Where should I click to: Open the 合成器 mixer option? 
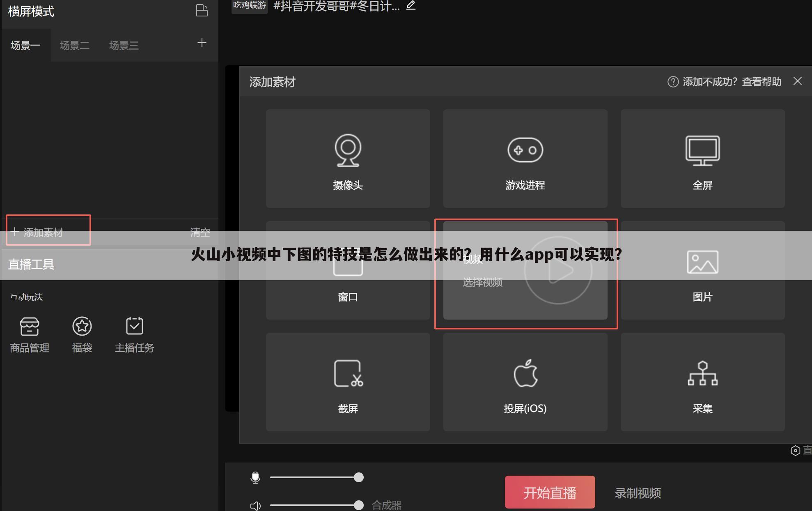pos(386,505)
